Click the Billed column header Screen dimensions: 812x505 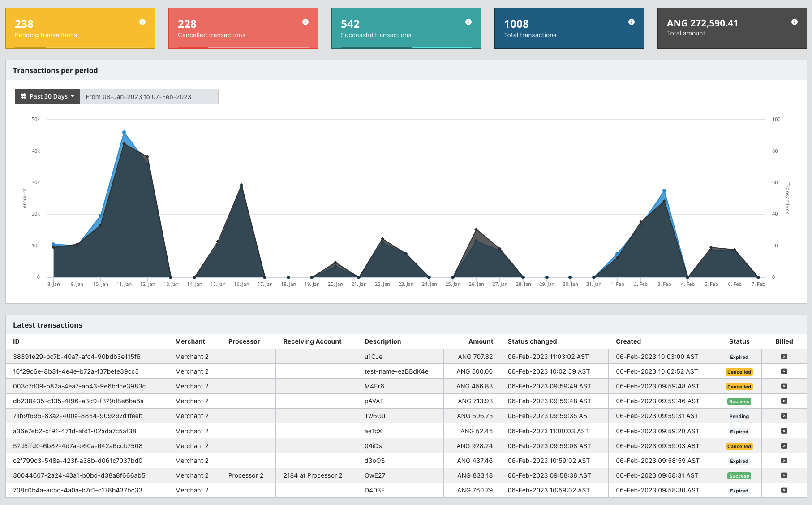(x=784, y=341)
